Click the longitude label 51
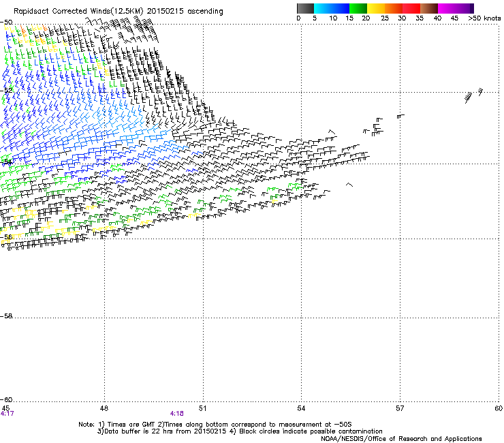 click(x=202, y=408)
